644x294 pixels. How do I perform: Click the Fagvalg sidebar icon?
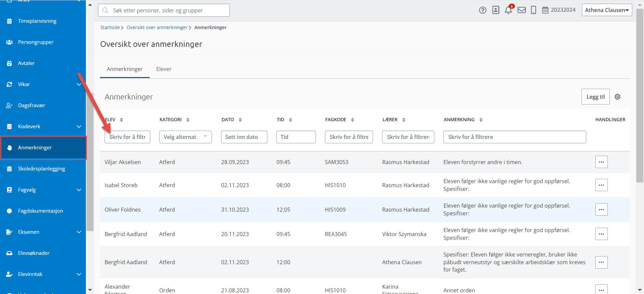[9, 190]
